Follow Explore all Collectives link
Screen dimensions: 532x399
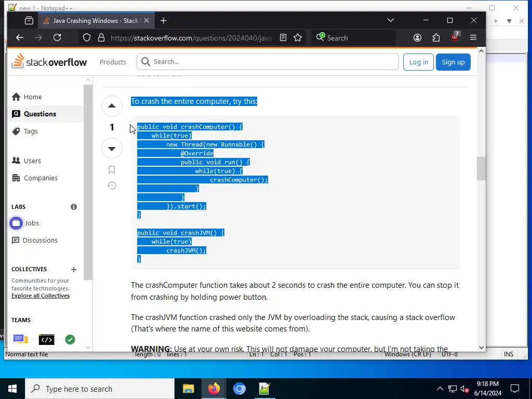[x=41, y=296]
